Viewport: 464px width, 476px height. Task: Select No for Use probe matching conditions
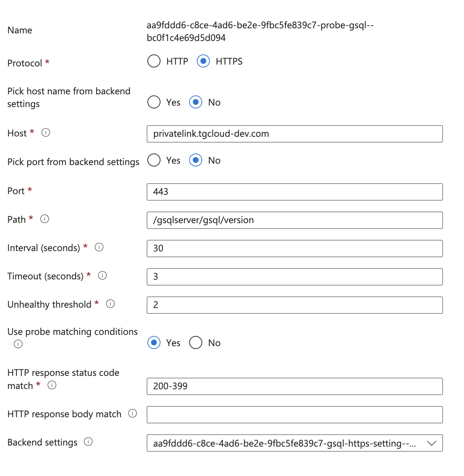click(x=196, y=343)
